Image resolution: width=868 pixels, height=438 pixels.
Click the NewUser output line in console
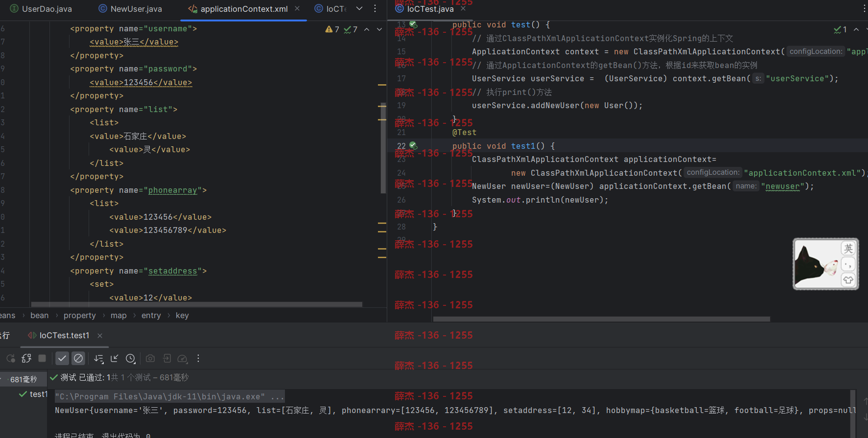[x=455, y=411]
